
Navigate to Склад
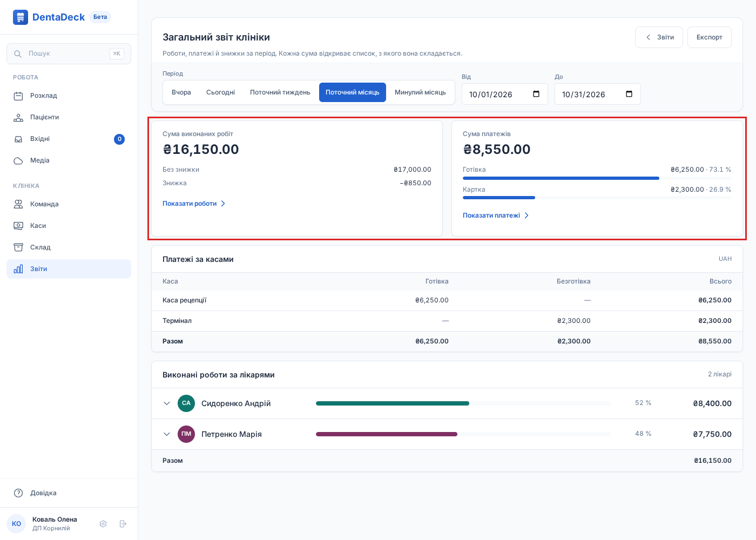pyautogui.click(x=69, y=247)
